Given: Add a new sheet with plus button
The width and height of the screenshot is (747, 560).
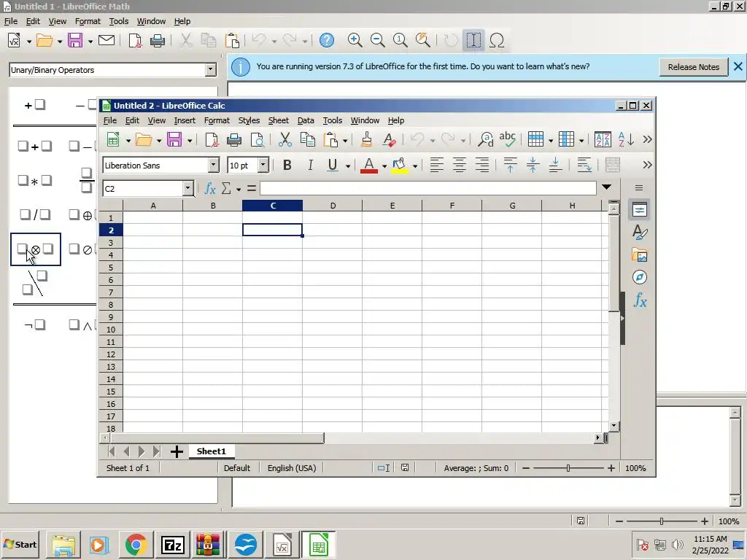Looking at the screenshot, I should tap(177, 451).
